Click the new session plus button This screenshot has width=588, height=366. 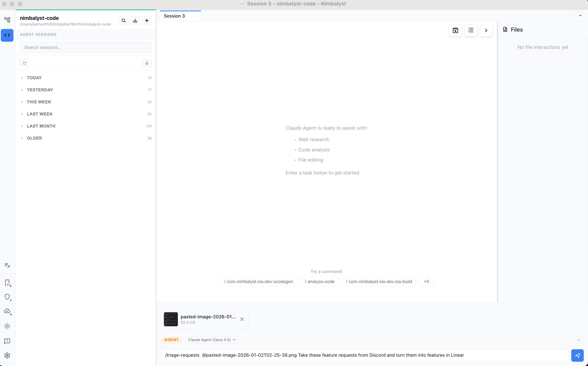pos(147,21)
